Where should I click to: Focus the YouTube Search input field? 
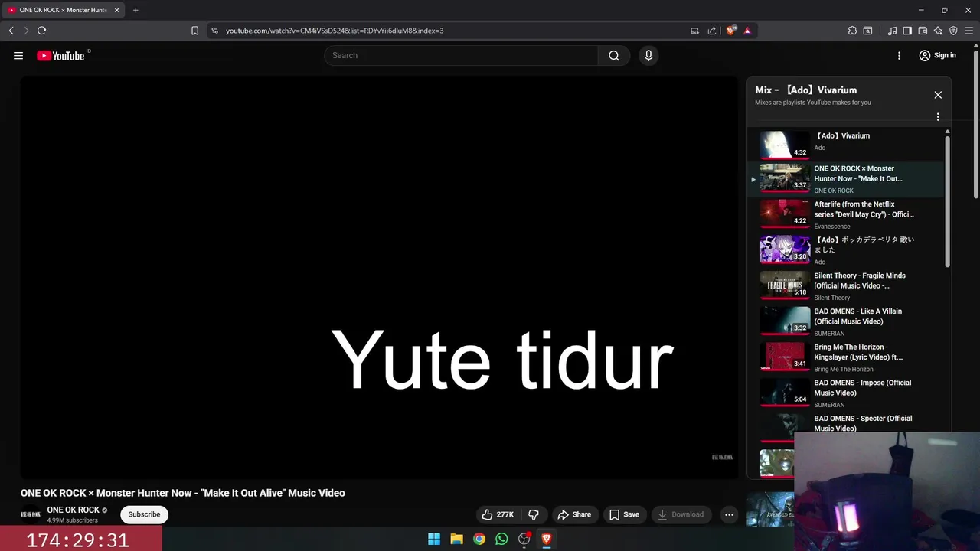coord(462,55)
